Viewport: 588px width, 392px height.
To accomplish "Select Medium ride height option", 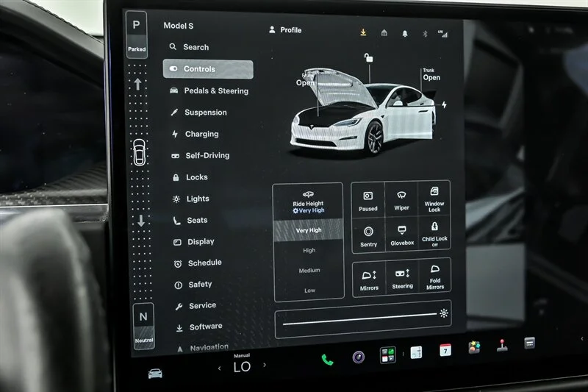I will click(x=309, y=271).
